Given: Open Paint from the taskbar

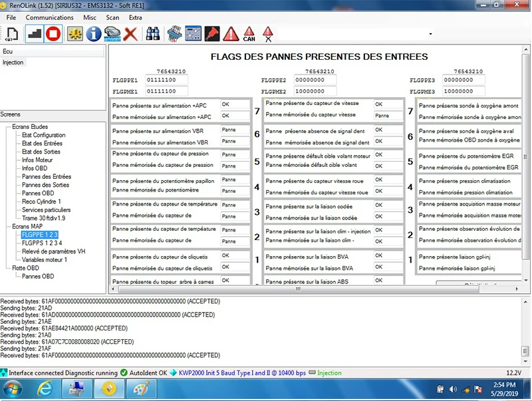Looking at the screenshot, I should pos(141,389).
